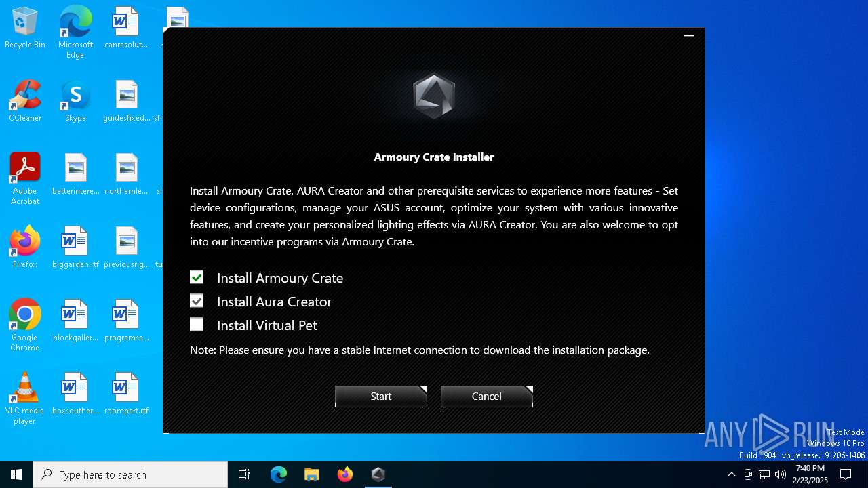Open Firefox from the taskbar
The height and width of the screenshot is (488, 868).
pyautogui.click(x=344, y=474)
